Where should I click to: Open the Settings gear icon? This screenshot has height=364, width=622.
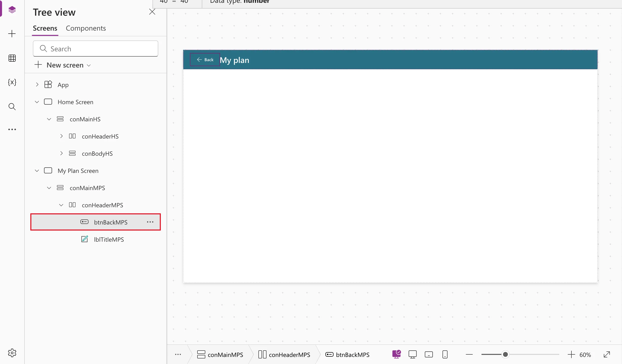point(12,353)
